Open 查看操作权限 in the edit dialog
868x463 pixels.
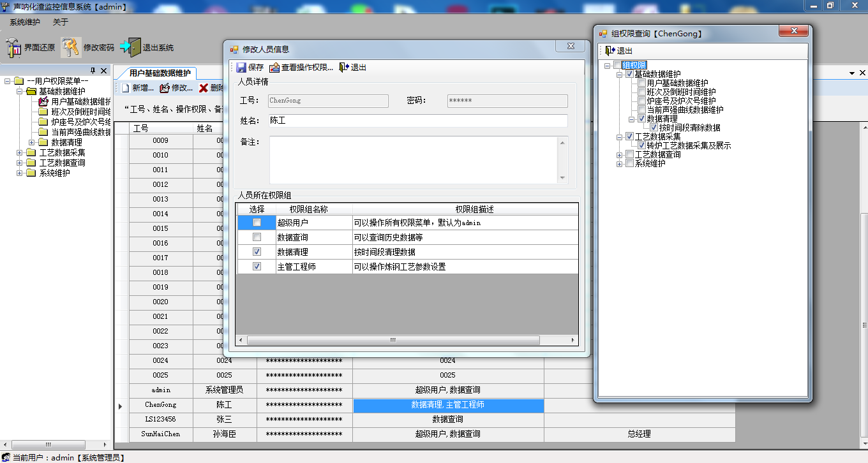[x=301, y=68]
